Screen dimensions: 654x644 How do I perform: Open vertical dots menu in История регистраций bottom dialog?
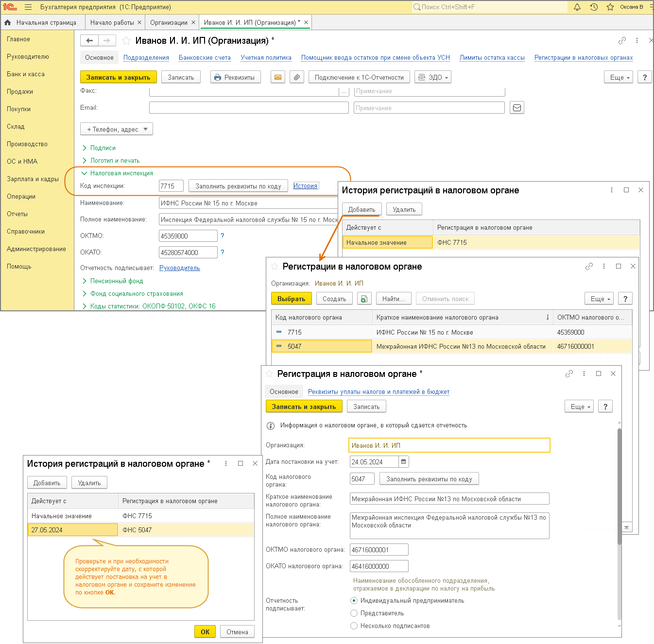coord(226,463)
